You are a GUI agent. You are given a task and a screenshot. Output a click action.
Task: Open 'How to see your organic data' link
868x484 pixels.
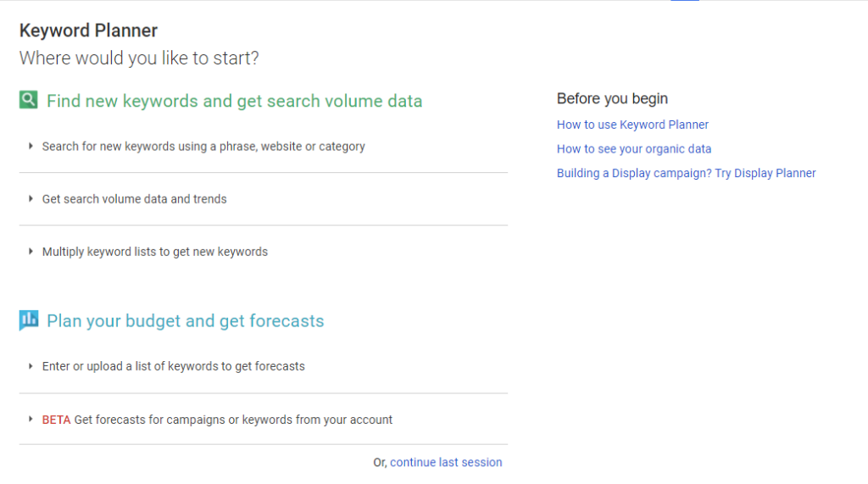tap(634, 149)
